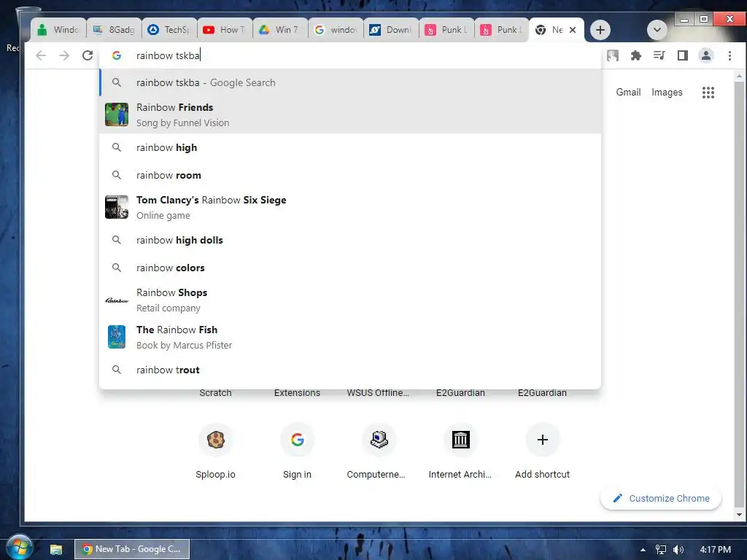Screen dimensions: 747x560
Task: Switch to the Downl tab
Action: click(x=391, y=30)
